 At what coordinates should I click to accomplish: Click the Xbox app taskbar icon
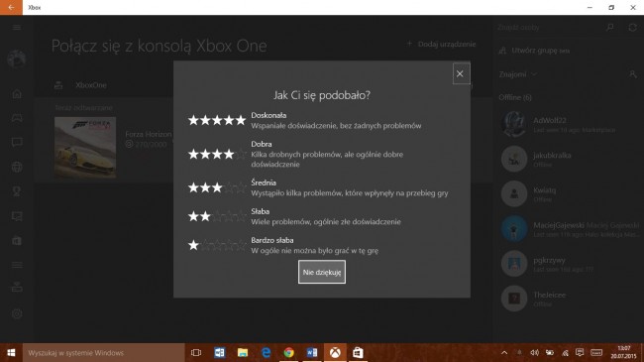tap(335, 353)
